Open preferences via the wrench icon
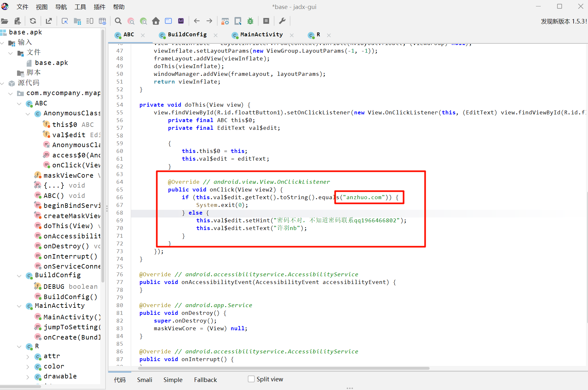The height and width of the screenshot is (390, 588). point(282,21)
